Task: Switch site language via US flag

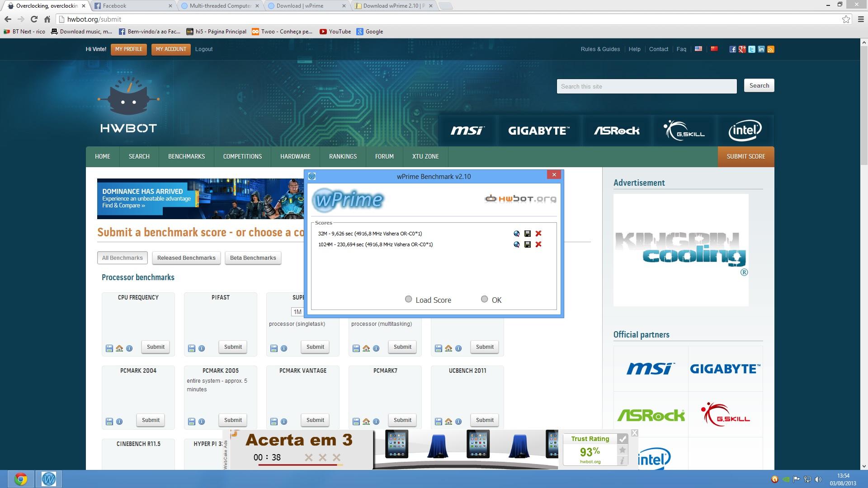Action: pos(698,49)
